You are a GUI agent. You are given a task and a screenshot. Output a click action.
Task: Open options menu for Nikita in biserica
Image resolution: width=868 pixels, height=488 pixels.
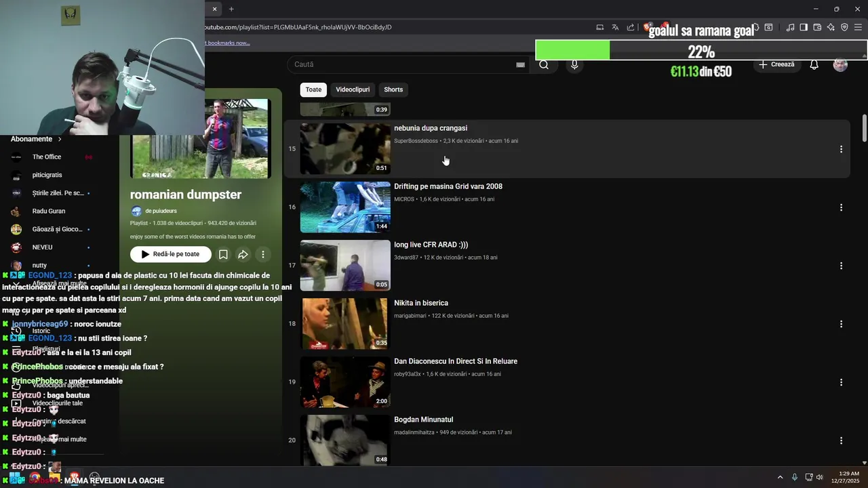click(841, 324)
